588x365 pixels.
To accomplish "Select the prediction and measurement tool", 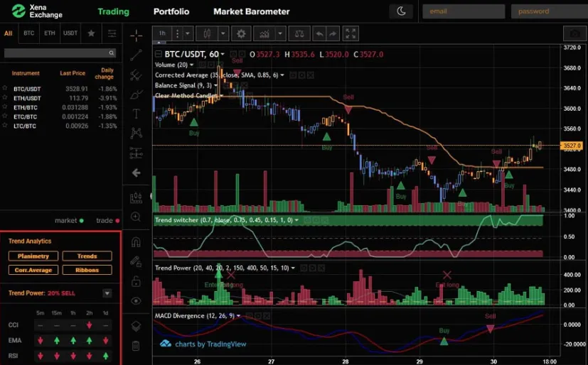I will coord(136,153).
